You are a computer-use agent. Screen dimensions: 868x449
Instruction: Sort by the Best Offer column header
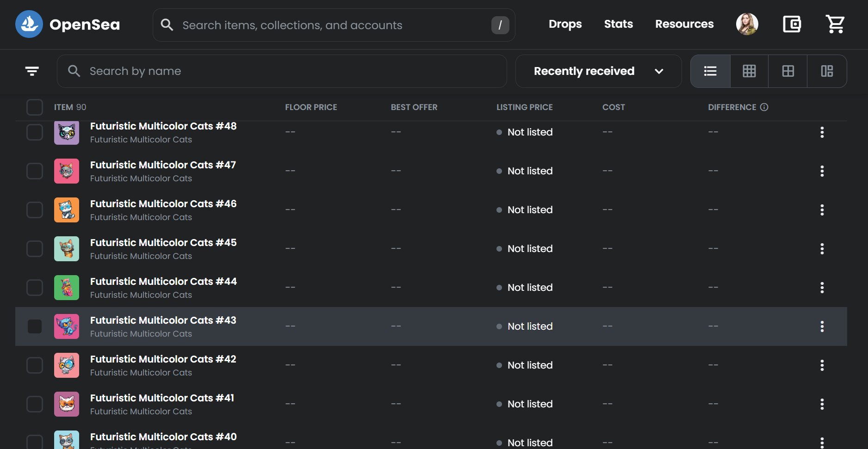click(414, 107)
